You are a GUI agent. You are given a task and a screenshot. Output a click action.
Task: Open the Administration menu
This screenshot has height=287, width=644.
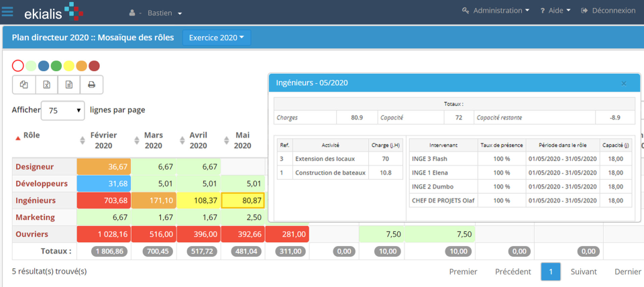point(496,11)
